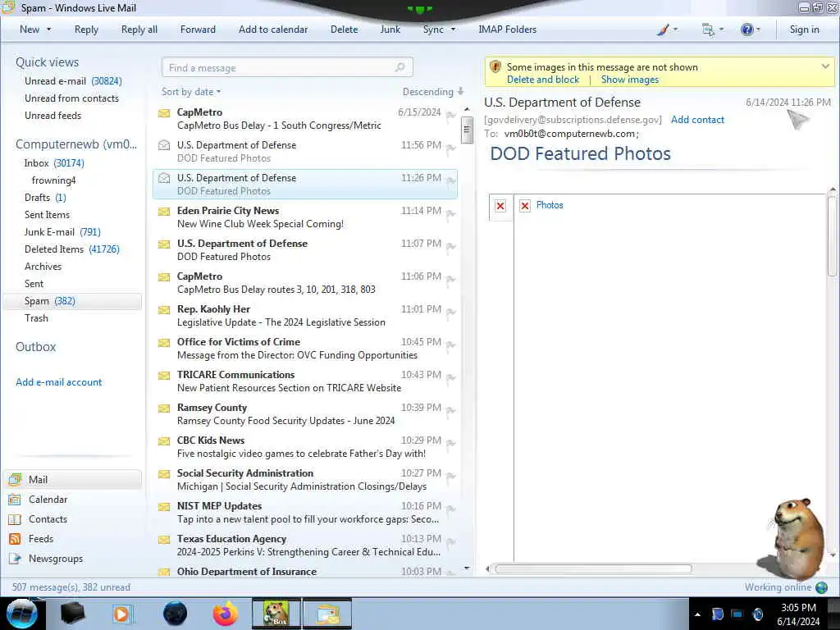The width and height of the screenshot is (840, 630).
Task: Click the security shield icon in the yellow info bar
Action: tap(495, 67)
